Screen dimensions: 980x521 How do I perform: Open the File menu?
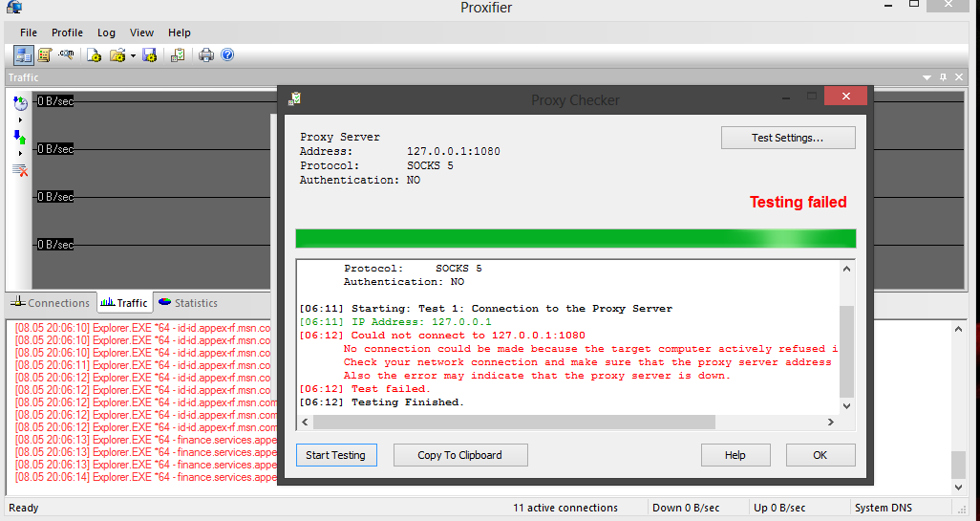coord(28,33)
